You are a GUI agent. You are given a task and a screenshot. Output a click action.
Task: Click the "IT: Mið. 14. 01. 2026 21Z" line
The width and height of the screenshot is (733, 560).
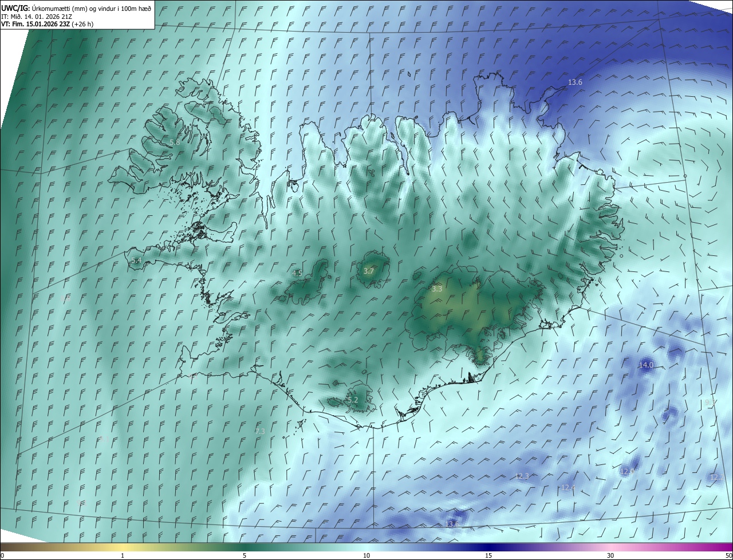[x=37, y=17]
